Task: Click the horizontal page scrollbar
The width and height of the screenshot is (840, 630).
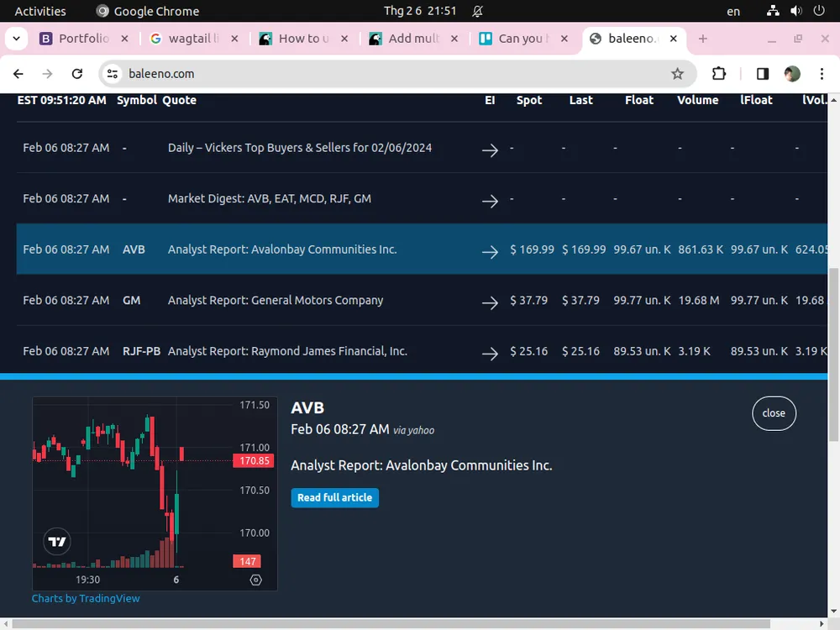Action: pos(391,624)
